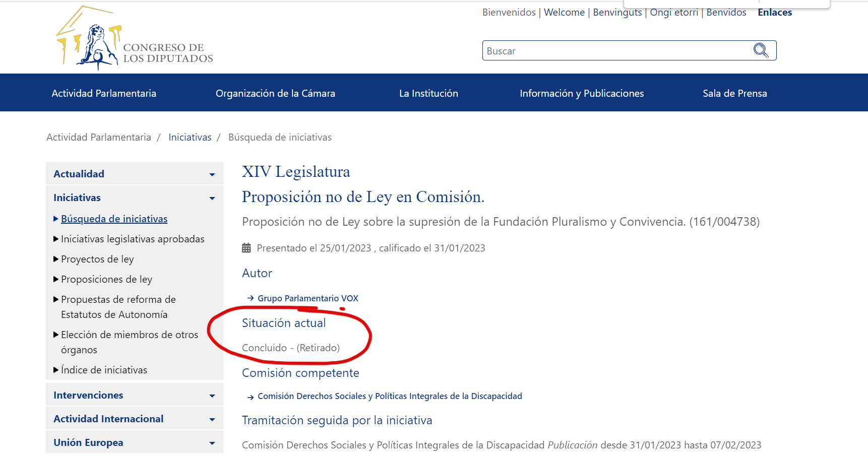The width and height of the screenshot is (868, 455).
Task: Open the Enlaces link in header
Action: pos(774,13)
